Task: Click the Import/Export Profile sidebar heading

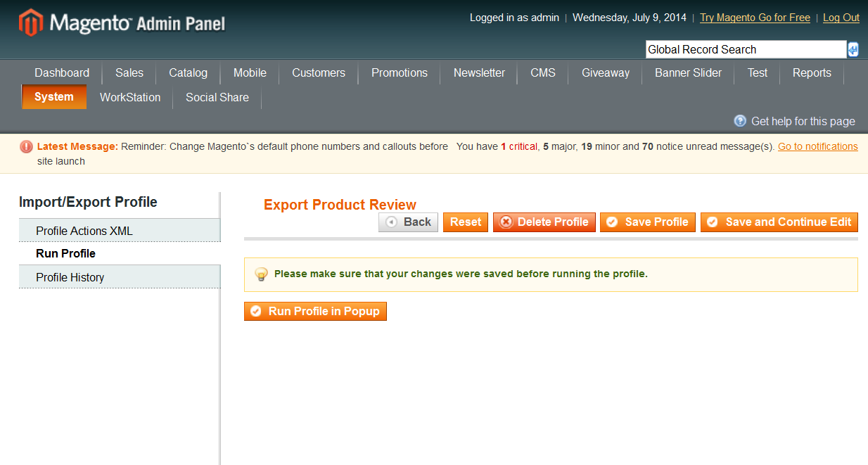Action: pyautogui.click(x=88, y=202)
